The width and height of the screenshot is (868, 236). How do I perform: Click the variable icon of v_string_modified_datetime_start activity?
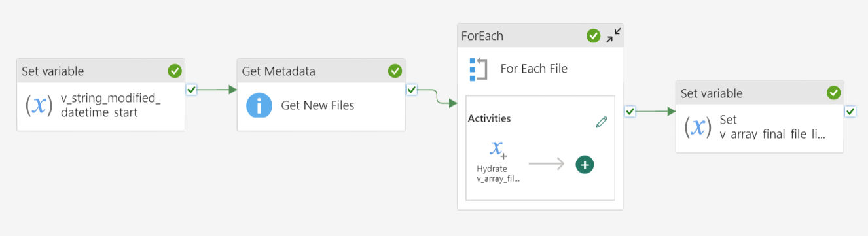point(39,106)
